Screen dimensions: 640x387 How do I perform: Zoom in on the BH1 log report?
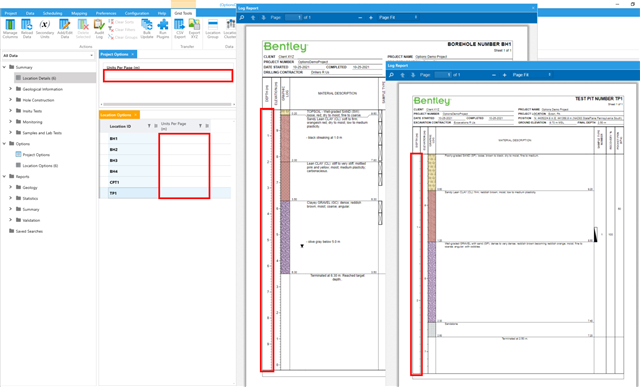pos(371,18)
